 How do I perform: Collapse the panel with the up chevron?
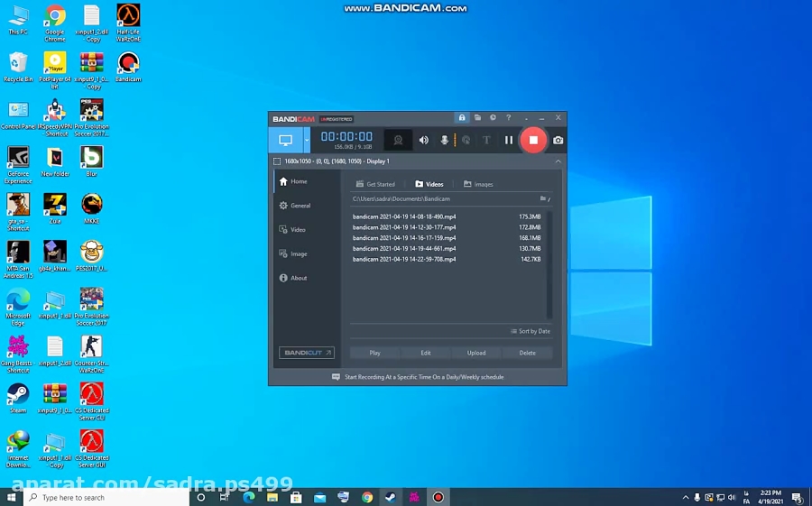(558, 161)
